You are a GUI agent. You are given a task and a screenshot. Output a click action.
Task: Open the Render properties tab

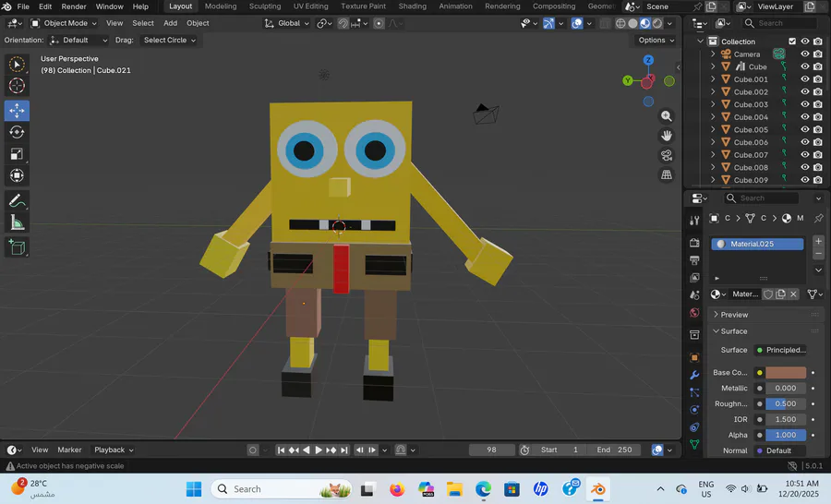[x=694, y=243]
